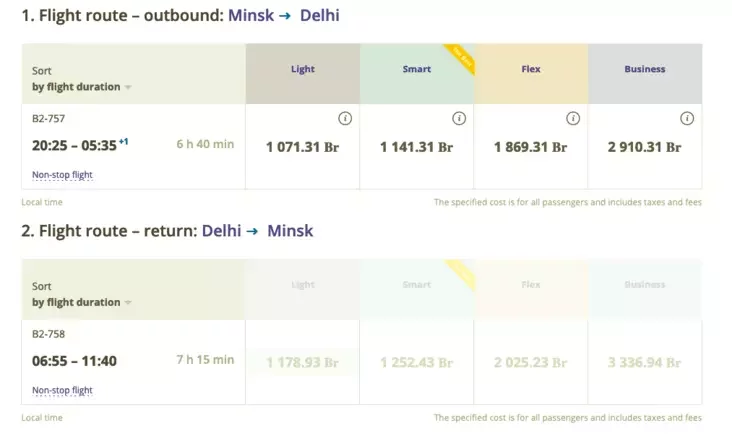Select outbound Light fare 1 071.31 Br

click(303, 147)
